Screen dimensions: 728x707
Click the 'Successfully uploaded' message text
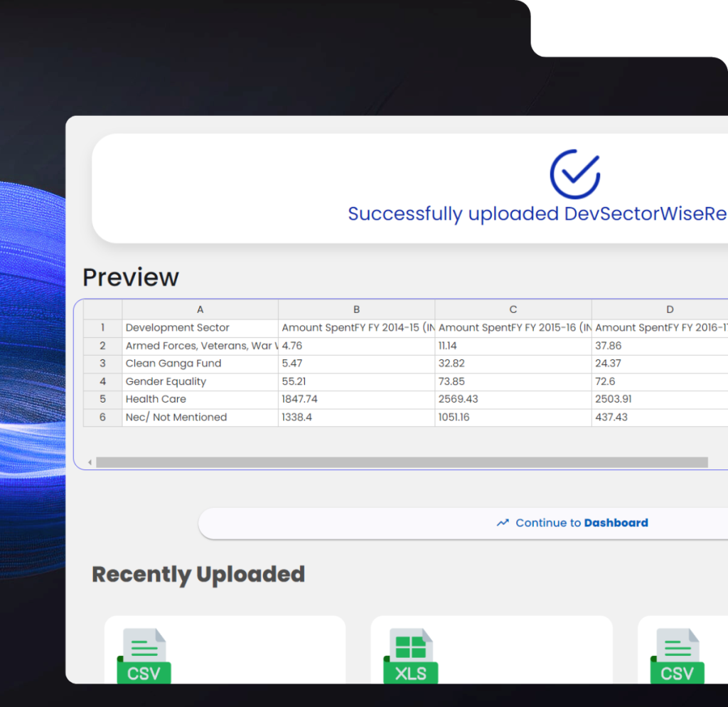coord(537,214)
